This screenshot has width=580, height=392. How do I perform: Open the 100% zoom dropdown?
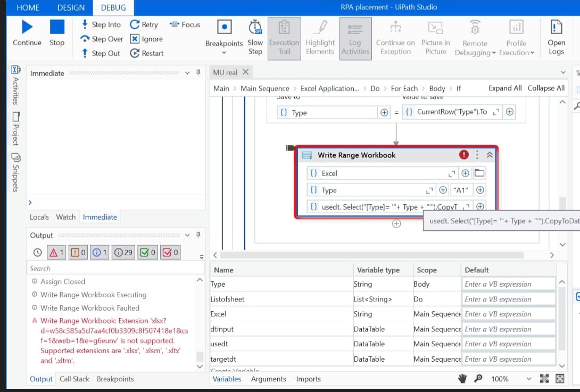point(529,379)
